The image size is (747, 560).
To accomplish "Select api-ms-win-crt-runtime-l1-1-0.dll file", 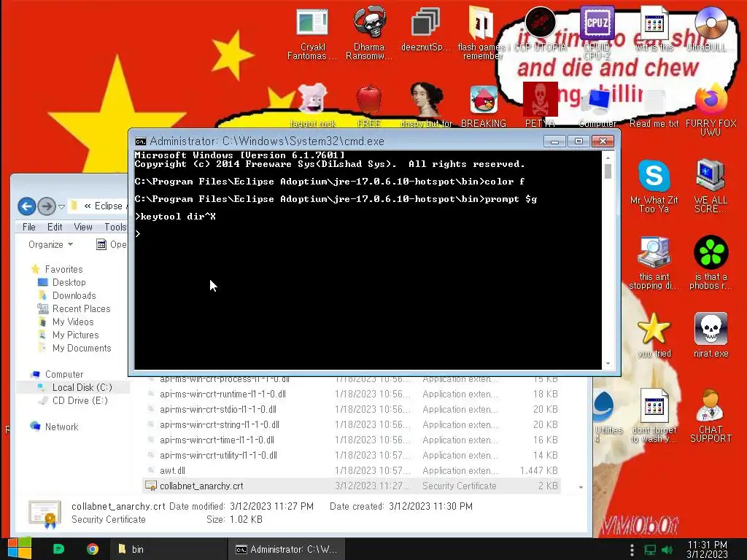I will pyautogui.click(x=352, y=394).
